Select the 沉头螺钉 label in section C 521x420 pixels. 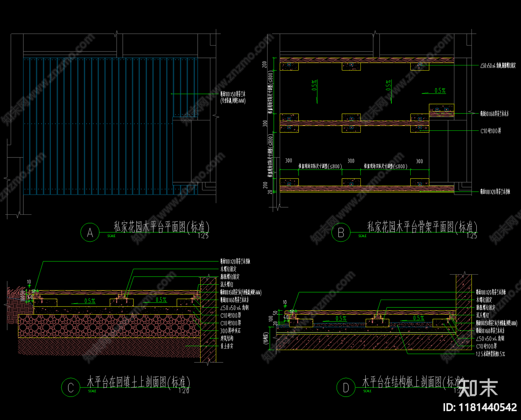pyautogui.click(x=227, y=284)
